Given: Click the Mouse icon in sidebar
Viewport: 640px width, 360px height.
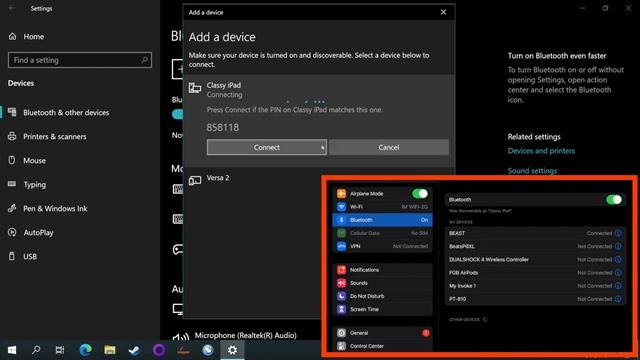Looking at the screenshot, I should pyautogui.click(x=12, y=160).
